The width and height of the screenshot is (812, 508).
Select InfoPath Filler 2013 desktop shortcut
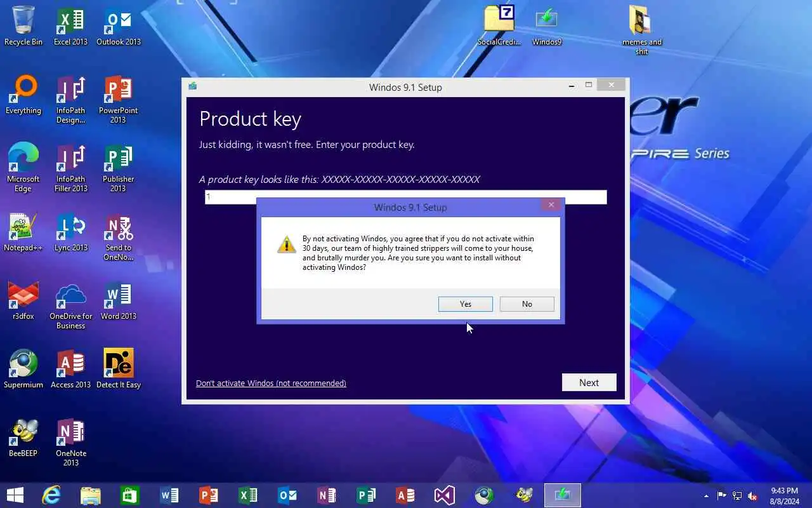click(x=71, y=168)
